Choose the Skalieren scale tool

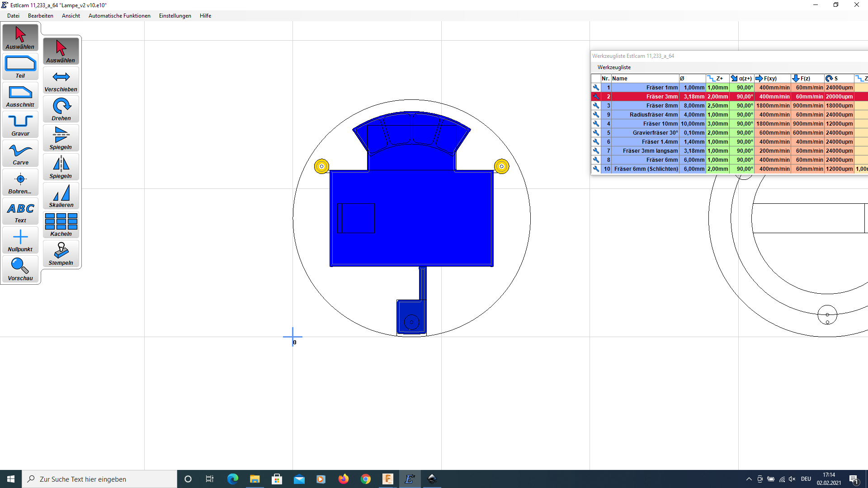click(x=61, y=196)
